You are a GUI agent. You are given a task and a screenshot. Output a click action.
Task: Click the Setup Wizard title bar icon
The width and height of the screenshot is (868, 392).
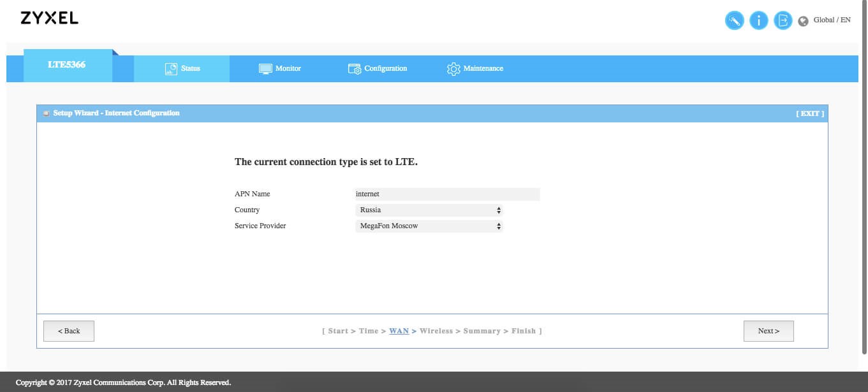click(47, 113)
